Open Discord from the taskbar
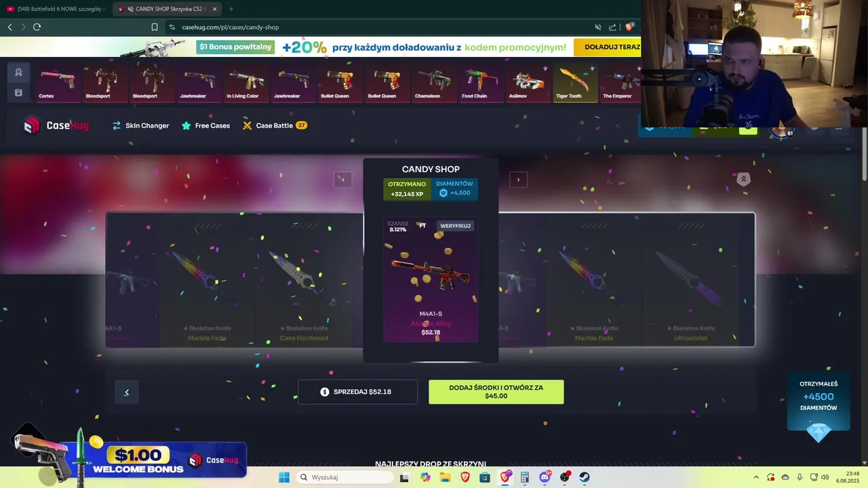The width and height of the screenshot is (868, 488). [545, 477]
